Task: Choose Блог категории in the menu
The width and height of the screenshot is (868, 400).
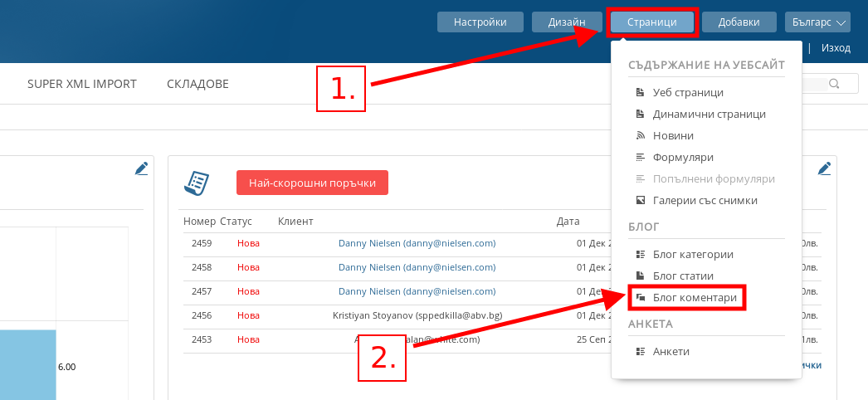Action: click(693, 254)
